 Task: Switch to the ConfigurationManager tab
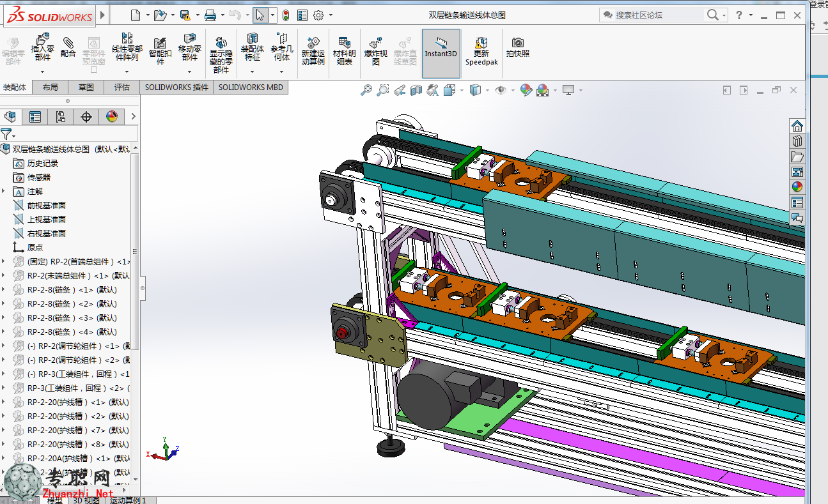point(61,116)
